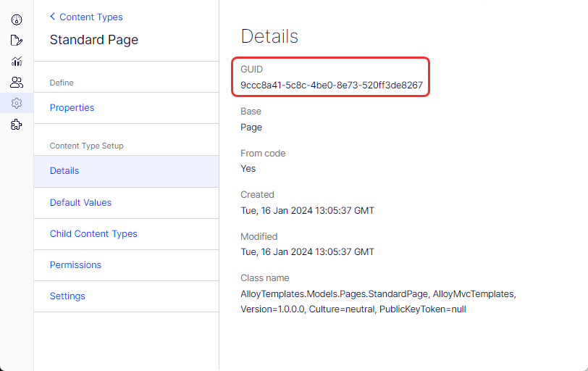Select the Settings gear icon in sidebar

point(17,103)
